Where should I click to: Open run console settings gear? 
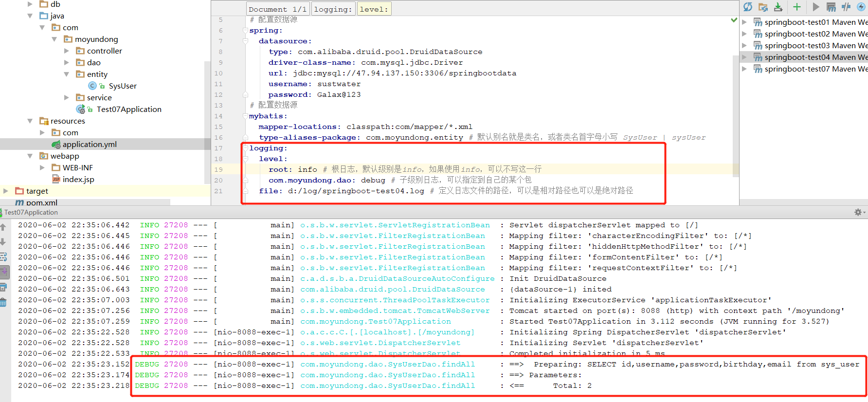click(x=858, y=212)
